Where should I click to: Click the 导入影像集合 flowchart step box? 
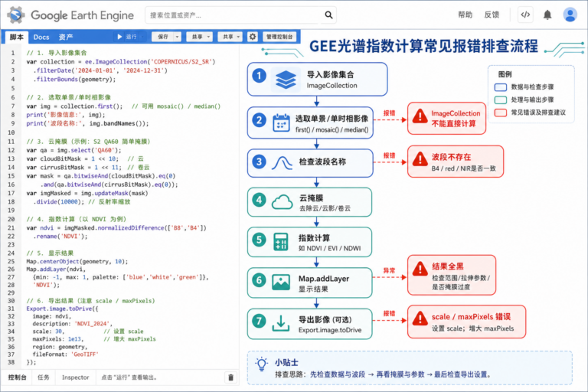pyautogui.click(x=317, y=79)
